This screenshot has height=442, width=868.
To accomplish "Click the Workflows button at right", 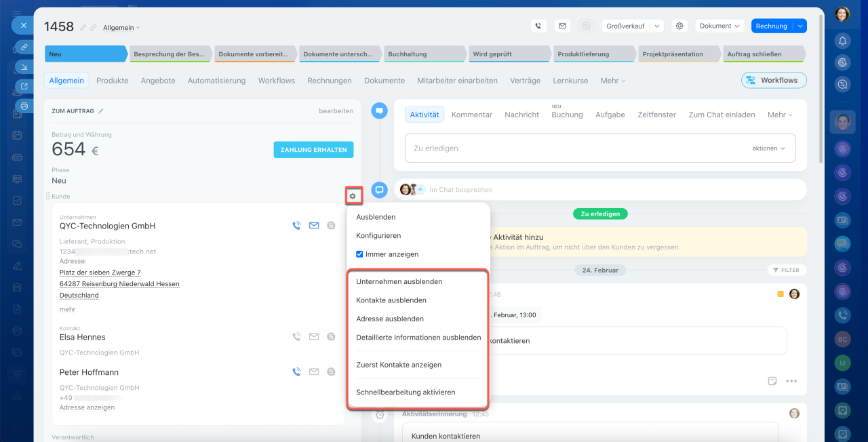I will (x=774, y=80).
